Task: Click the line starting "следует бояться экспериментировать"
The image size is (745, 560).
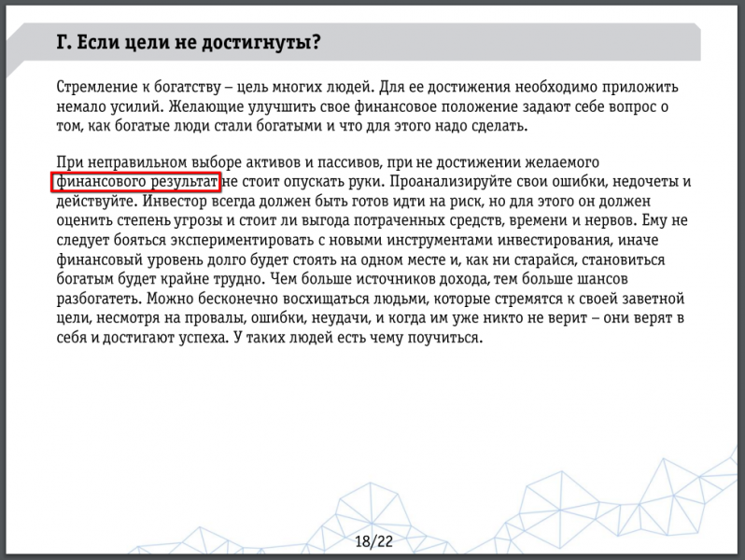Action: pos(358,240)
